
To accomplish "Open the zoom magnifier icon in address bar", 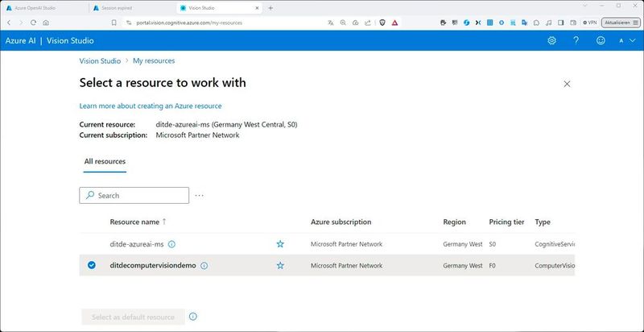I will 343,23.
